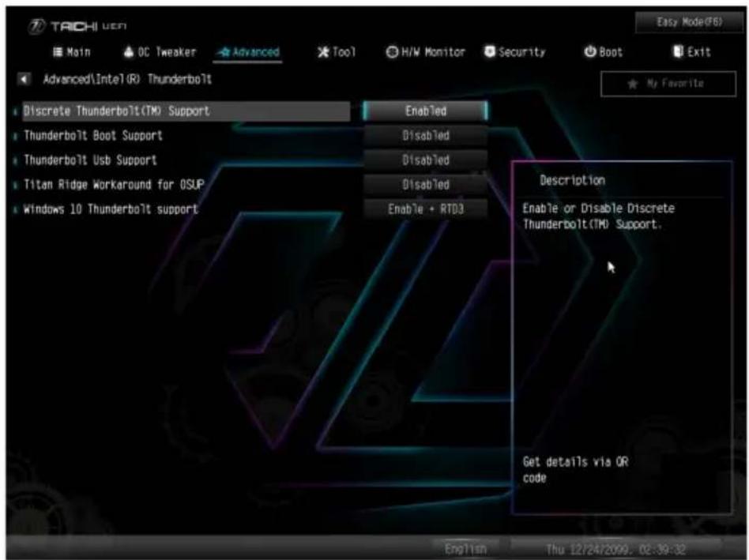Viewport: 749px width, 560px height.
Task: Switch to the Boot tab
Action: (x=604, y=52)
